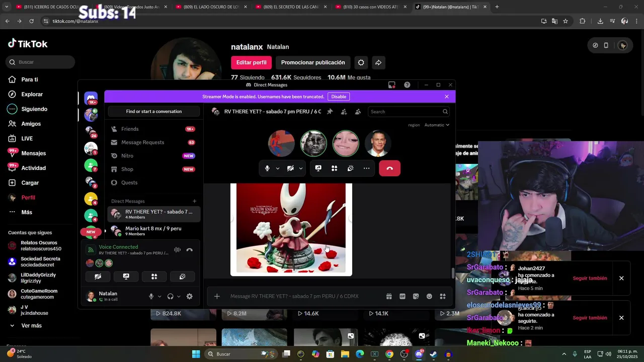Expand input device arrow in user panel
This screenshot has height=362, width=644.
[159, 297]
